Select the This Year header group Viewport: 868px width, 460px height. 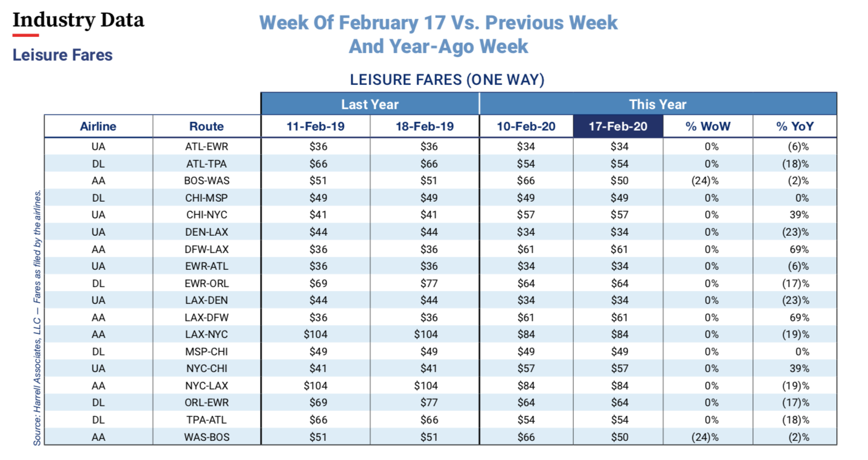tap(658, 105)
